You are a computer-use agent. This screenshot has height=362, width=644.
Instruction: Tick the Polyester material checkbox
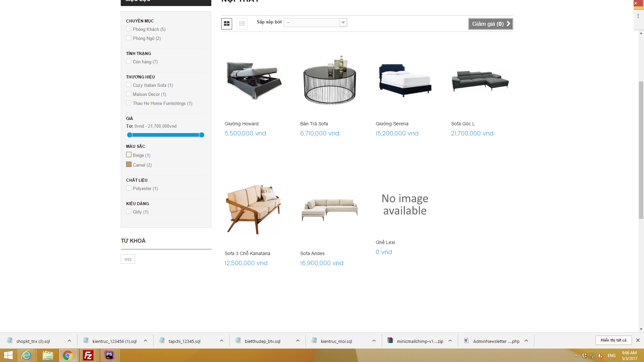coord(129,188)
